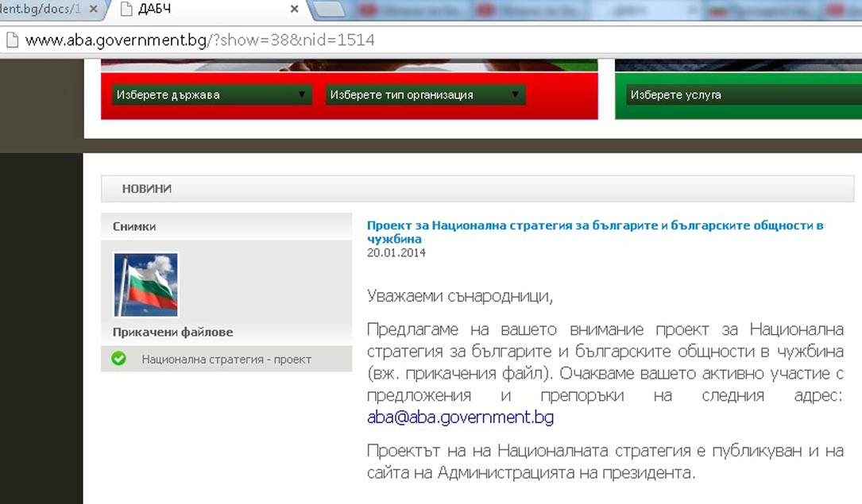Click the aba@aba.government.bg email link
The height and width of the screenshot is (504, 862).
click(x=460, y=417)
